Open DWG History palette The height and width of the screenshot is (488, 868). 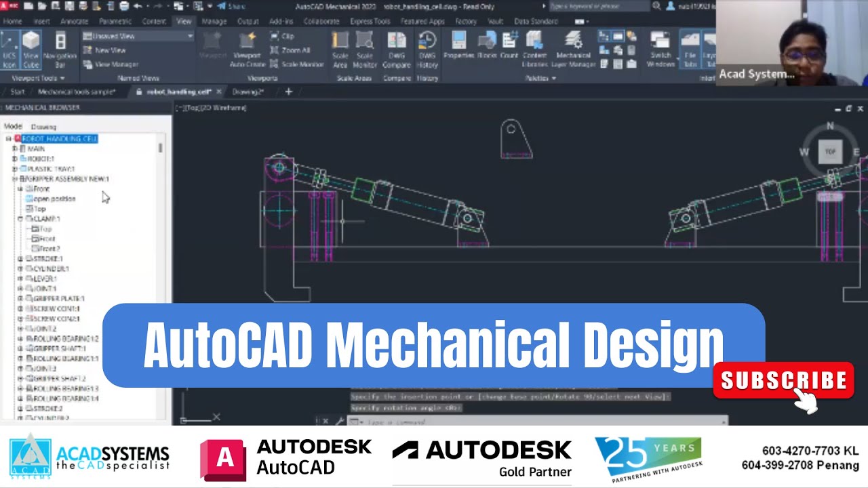pos(427,49)
